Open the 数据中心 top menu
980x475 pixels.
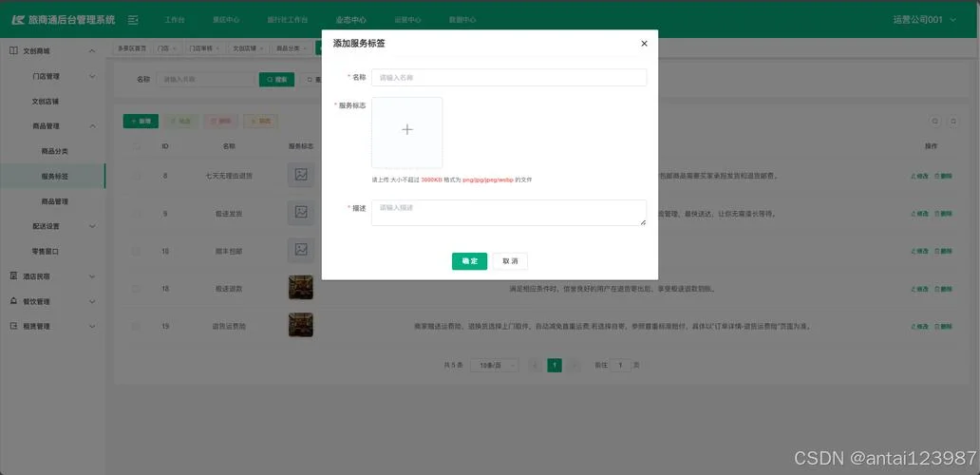coord(462,20)
